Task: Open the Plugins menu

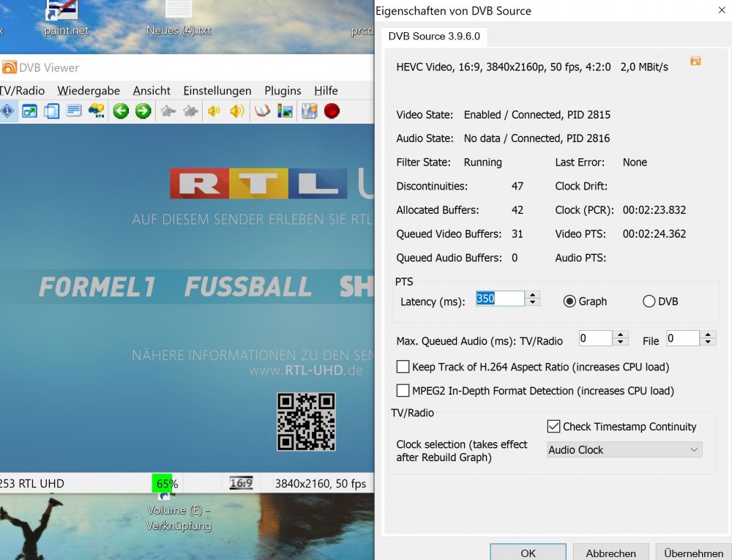Action: (x=283, y=91)
